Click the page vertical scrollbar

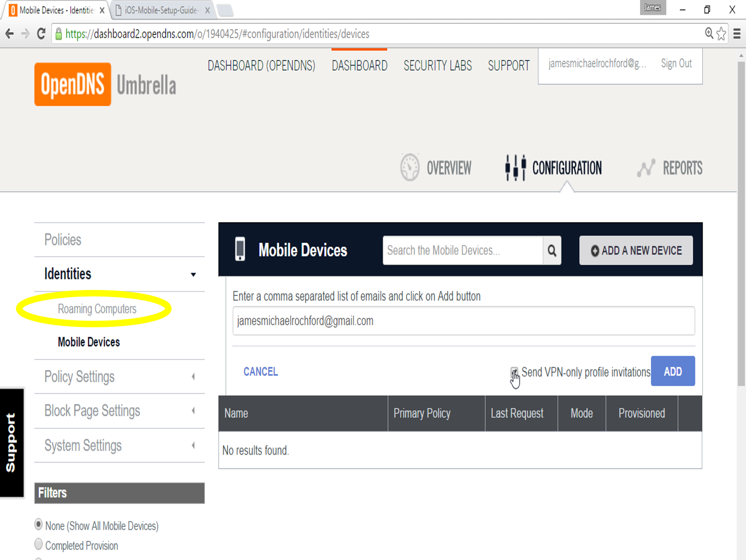(741, 224)
